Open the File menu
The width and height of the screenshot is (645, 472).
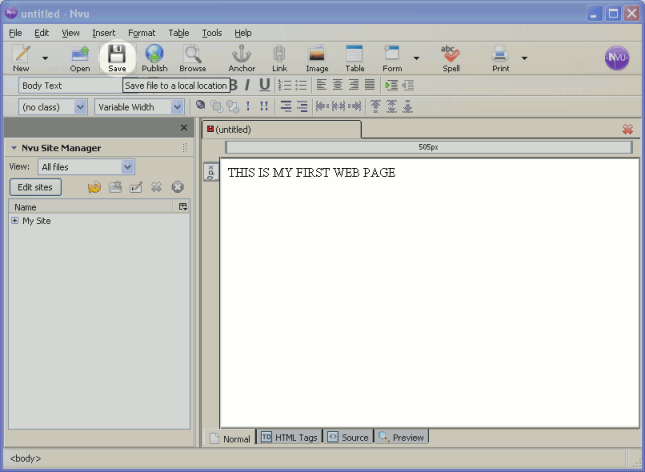tap(15, 33)
